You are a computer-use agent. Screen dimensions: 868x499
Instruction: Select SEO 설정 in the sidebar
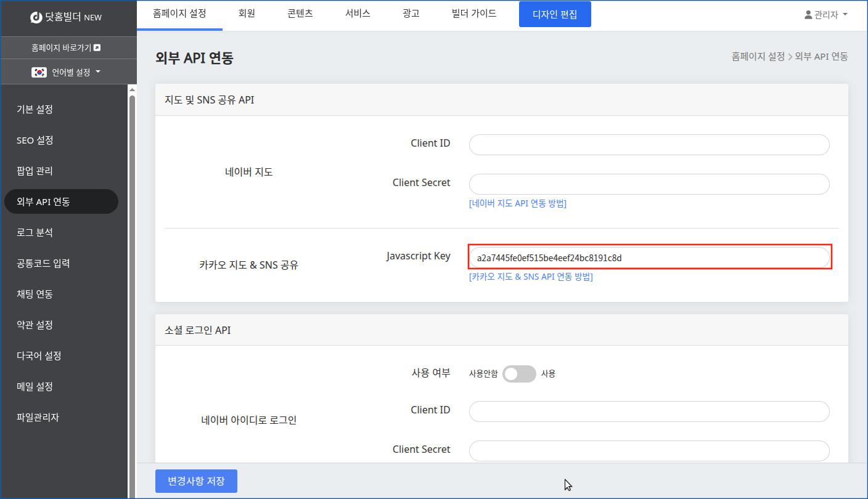coord(35,140)
